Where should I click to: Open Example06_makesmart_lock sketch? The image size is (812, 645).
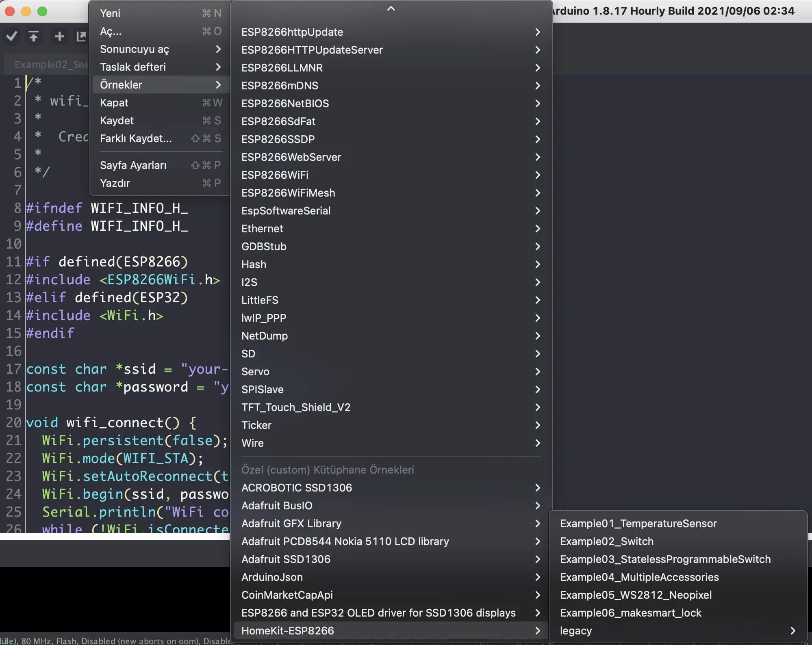pyautogui.click(x=678, y=613)
